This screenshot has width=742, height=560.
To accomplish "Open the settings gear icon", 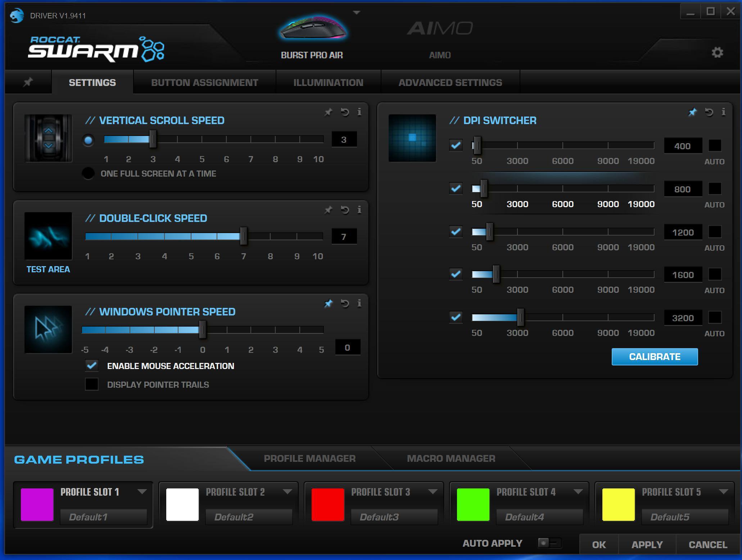I will [717, 53].
